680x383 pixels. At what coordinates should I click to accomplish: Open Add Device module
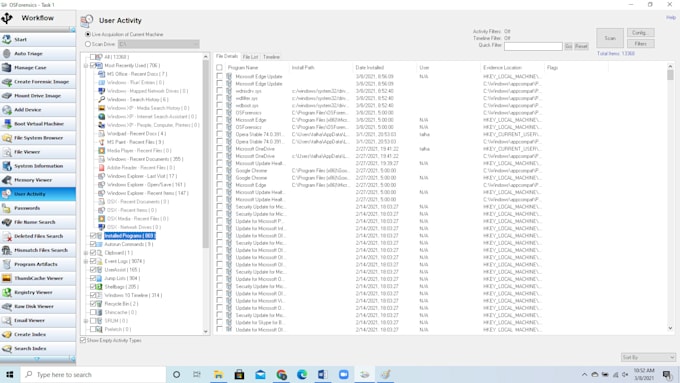click(38, 110)
